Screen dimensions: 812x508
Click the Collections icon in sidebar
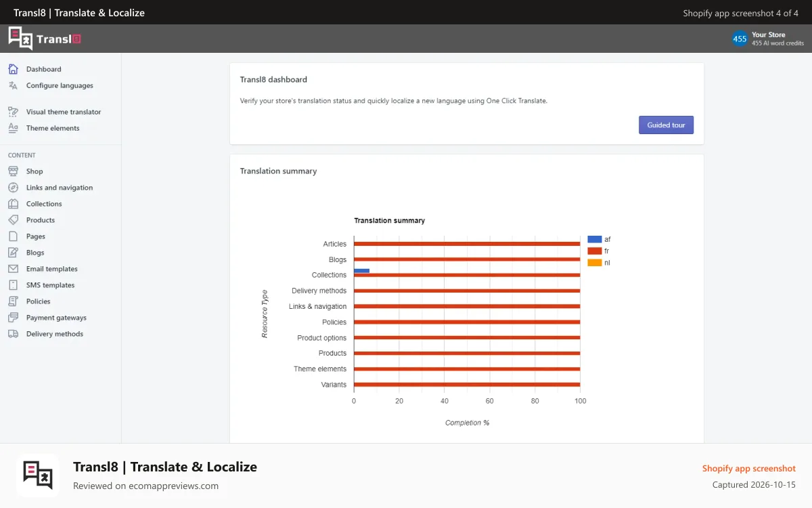click(x=13, y=204)
